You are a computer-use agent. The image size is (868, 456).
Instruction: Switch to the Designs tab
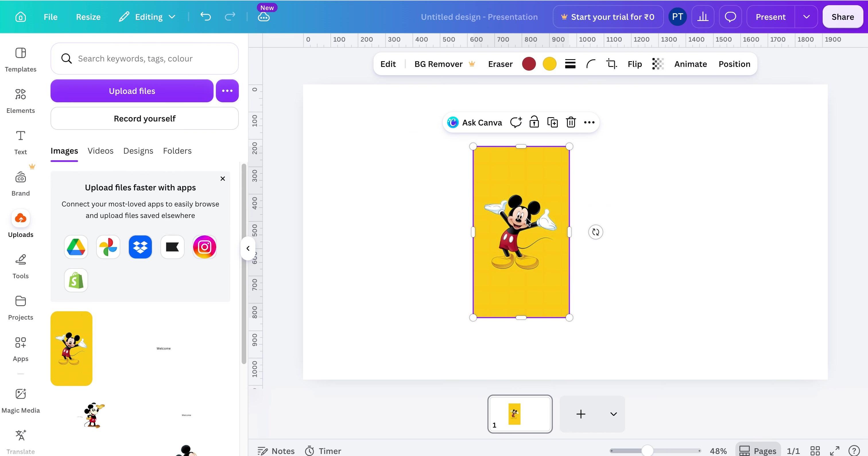coord(138,151)
